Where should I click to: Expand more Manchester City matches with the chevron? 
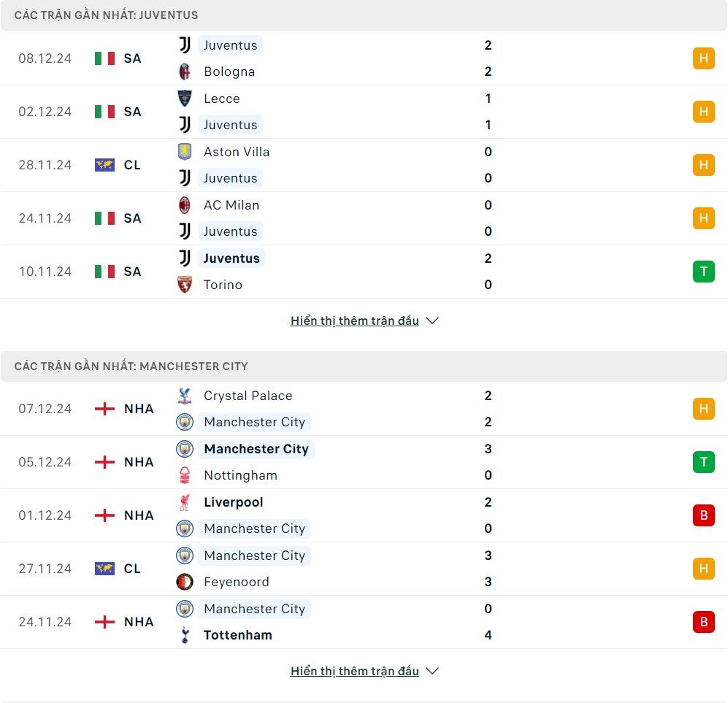(432, 671)
